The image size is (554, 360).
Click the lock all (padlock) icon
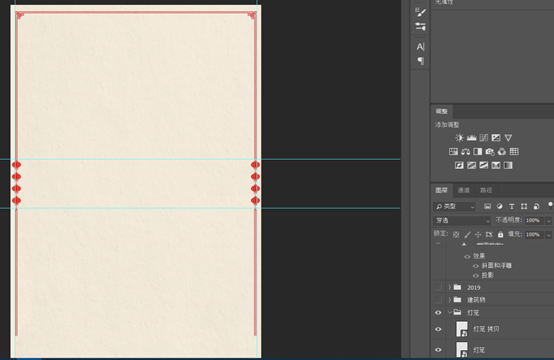tap(500, 234)
